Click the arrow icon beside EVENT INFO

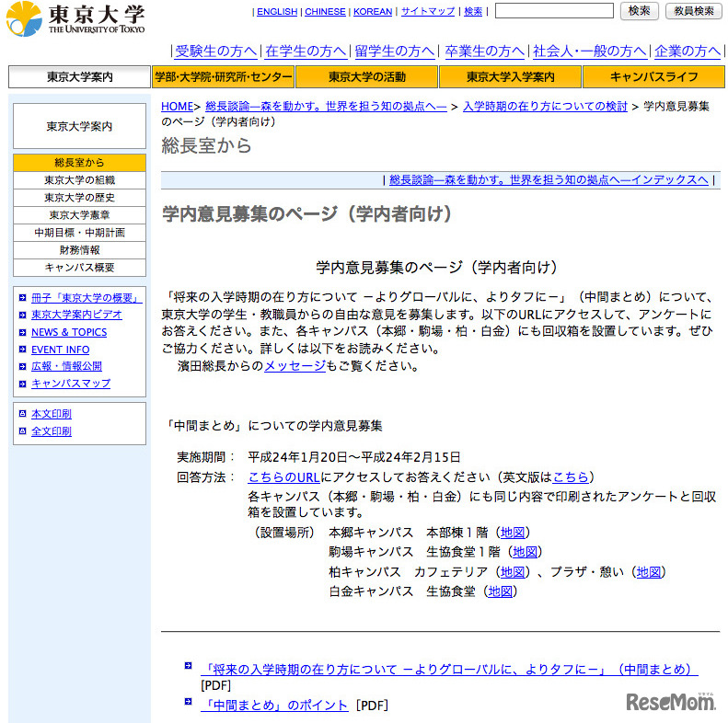click(23, 350)
